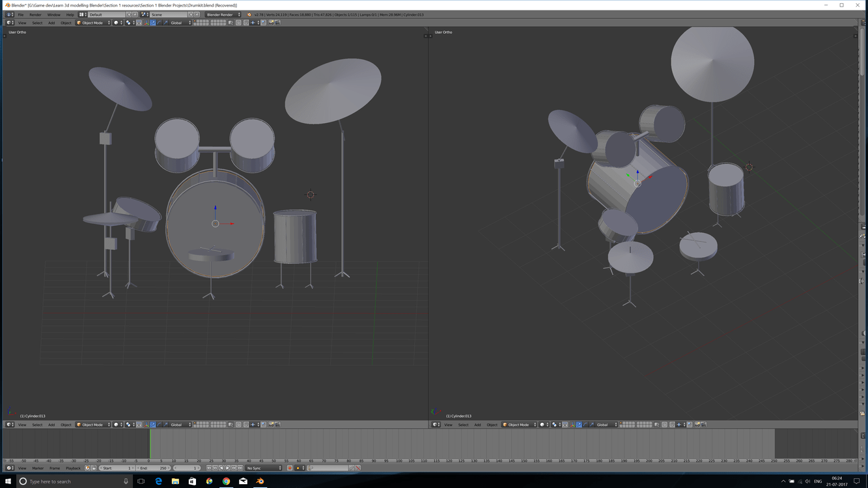Open Google Chrome from the taskbar
The image size is (868, 488).
226,481
